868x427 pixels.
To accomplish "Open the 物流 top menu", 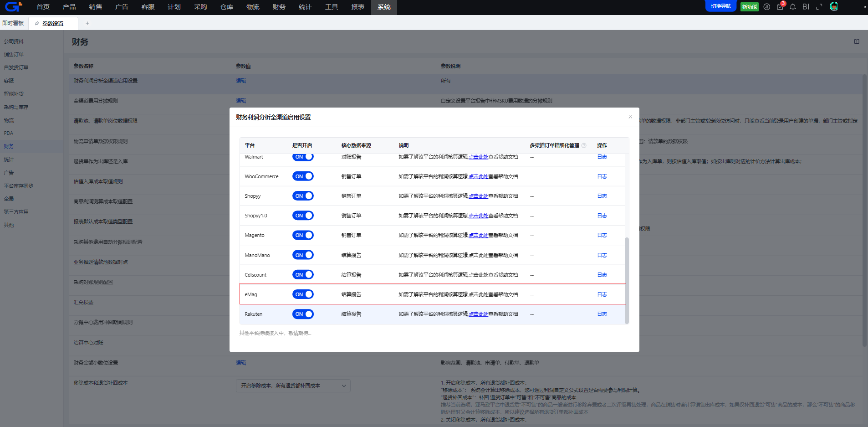I will [x=253, y=7].
